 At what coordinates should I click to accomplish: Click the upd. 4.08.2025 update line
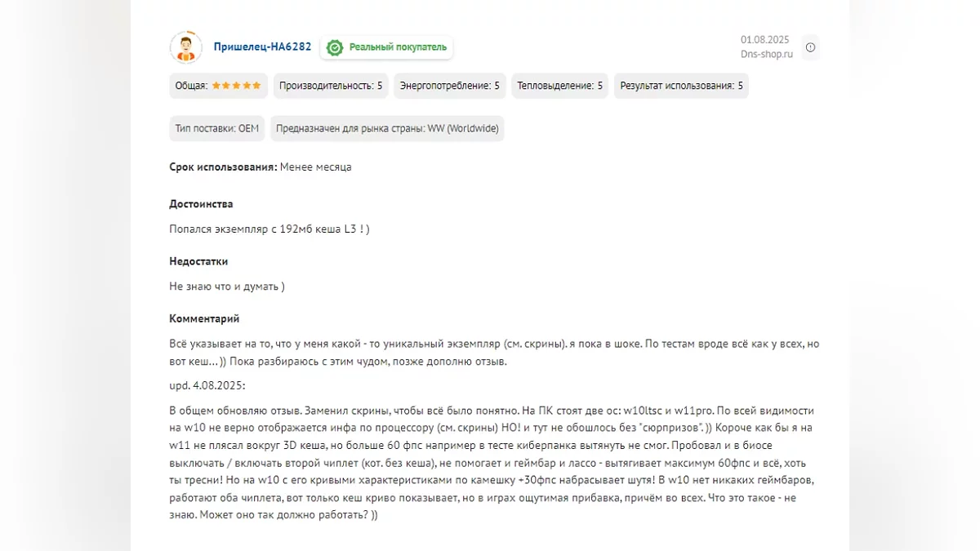(207, 385)
